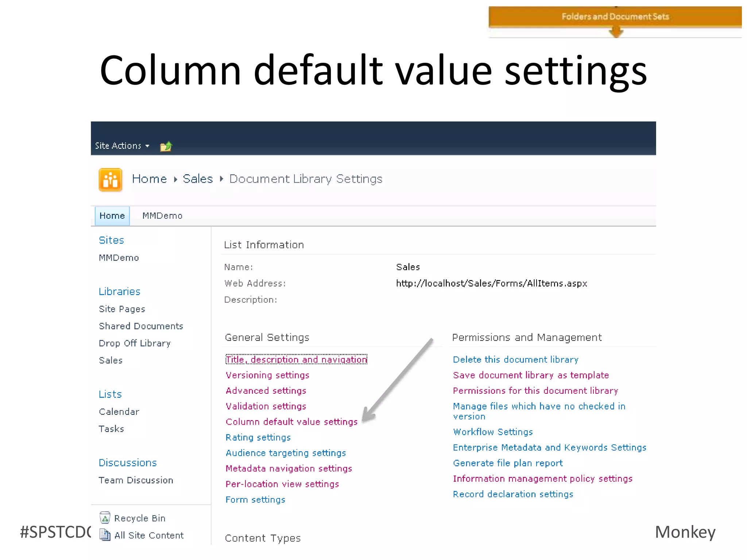Screen dimensions: 747x560
Task: Open Versioning settings
Action: [267, 375]
